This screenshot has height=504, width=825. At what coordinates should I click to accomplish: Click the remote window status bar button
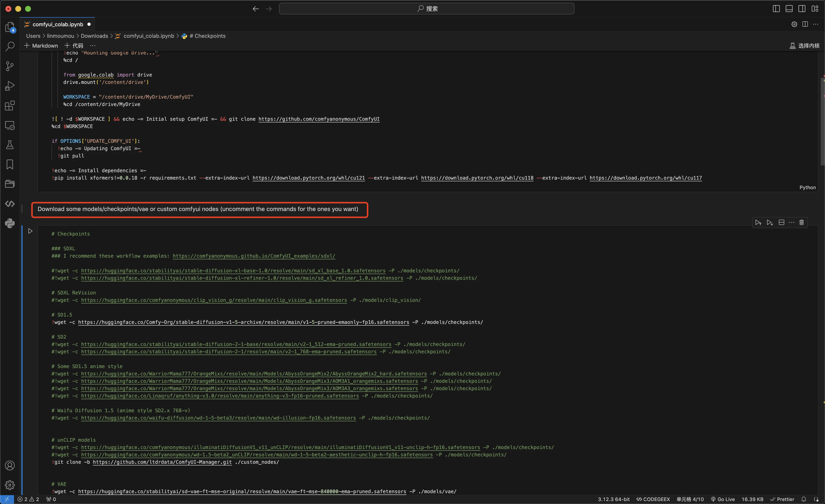click(7, 499)
